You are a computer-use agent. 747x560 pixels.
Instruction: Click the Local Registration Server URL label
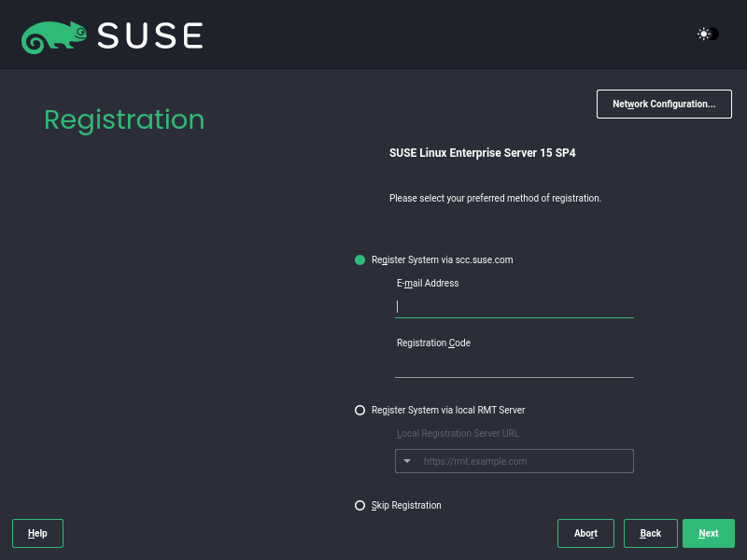tap(458, 433)
